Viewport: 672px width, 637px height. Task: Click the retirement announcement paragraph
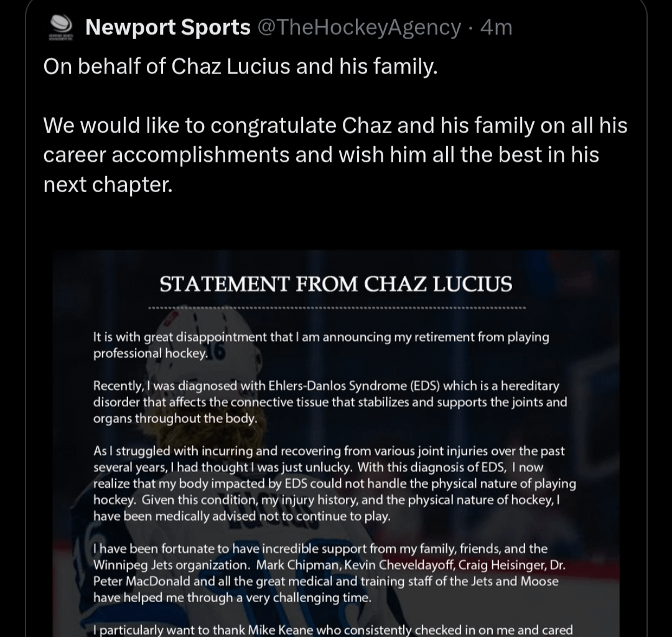click(320, 345)
